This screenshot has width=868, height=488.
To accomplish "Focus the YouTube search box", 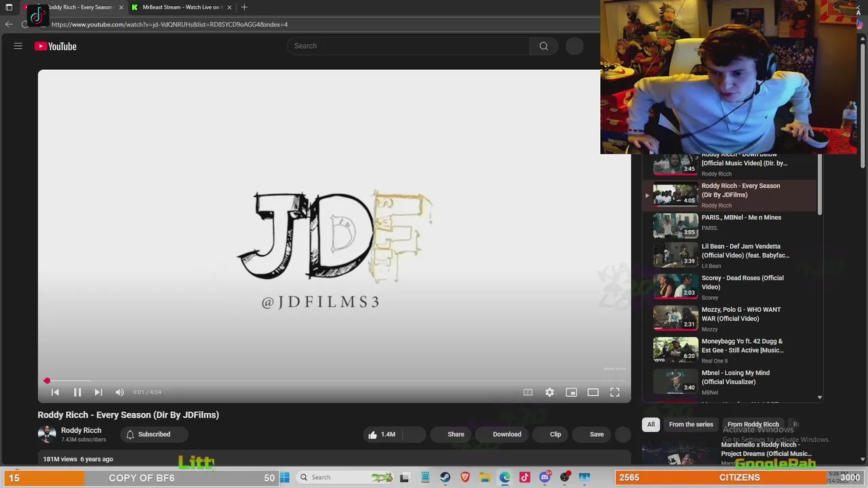I will (x=408, y=46).
